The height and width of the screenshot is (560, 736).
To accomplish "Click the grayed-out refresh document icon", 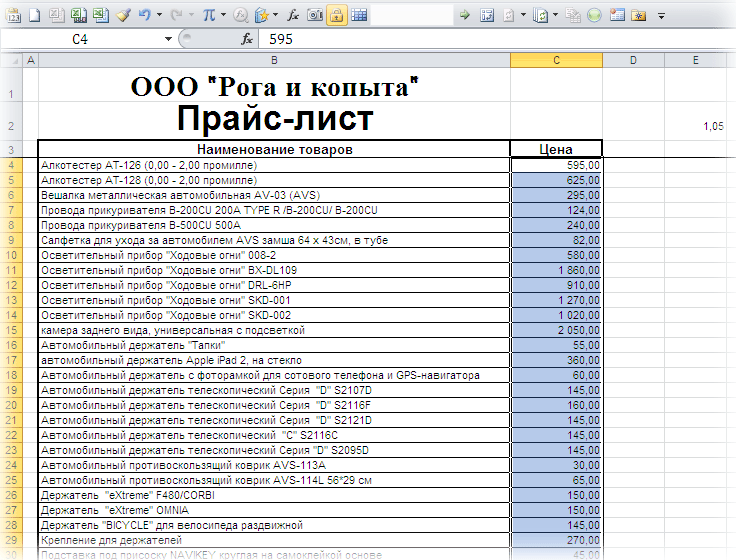I will tap(509, 15).
